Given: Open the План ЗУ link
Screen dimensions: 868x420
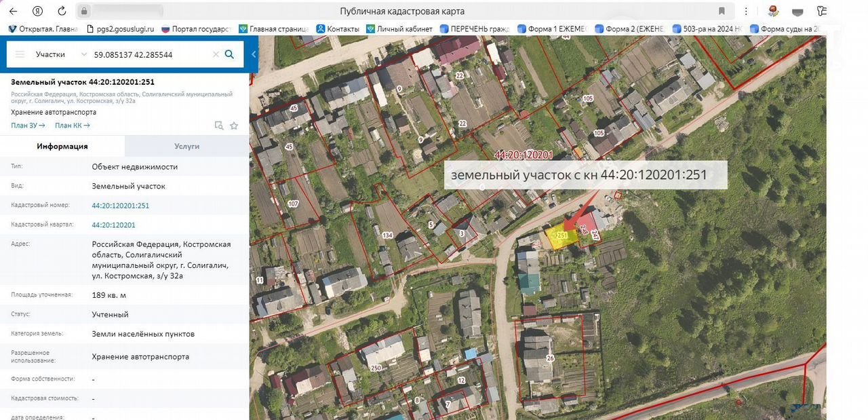Looking at the screenshot, I should tap(28, 126).
